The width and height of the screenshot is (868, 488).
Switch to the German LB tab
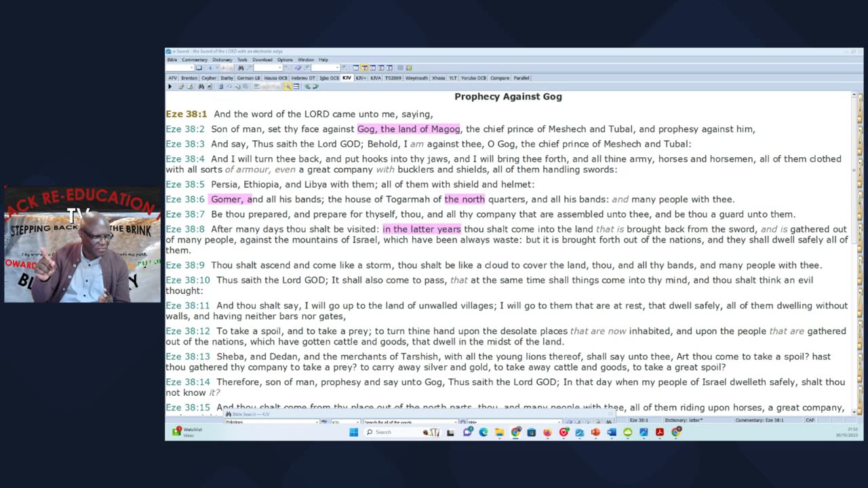pos(248,78)
